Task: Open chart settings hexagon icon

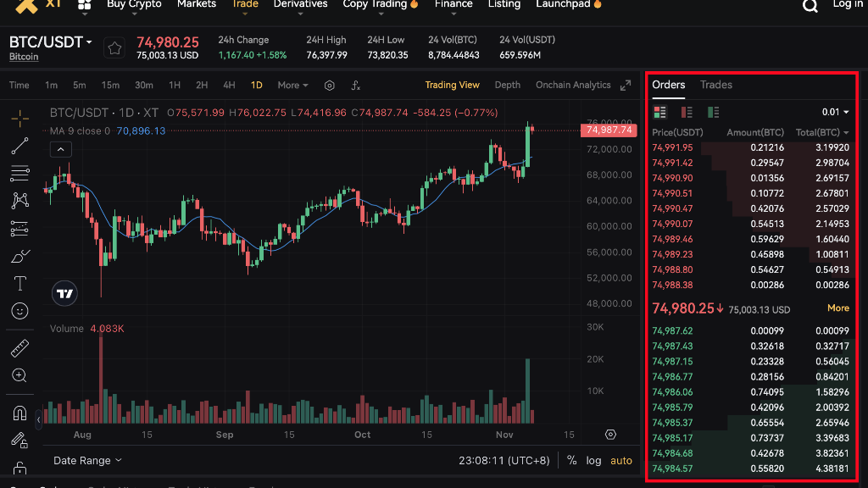Action: coord(330,86)
